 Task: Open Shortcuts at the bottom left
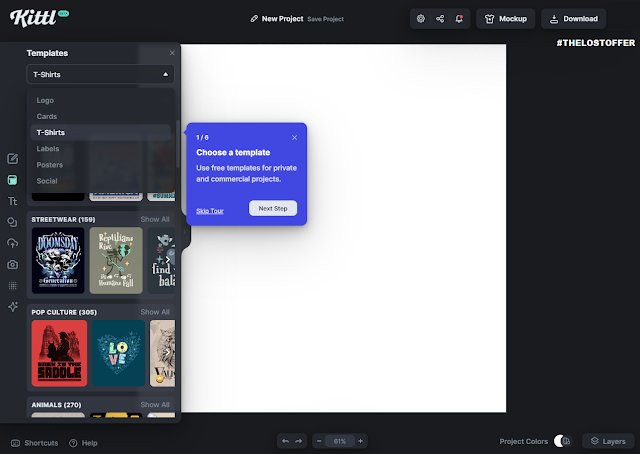tap(34, 443)
